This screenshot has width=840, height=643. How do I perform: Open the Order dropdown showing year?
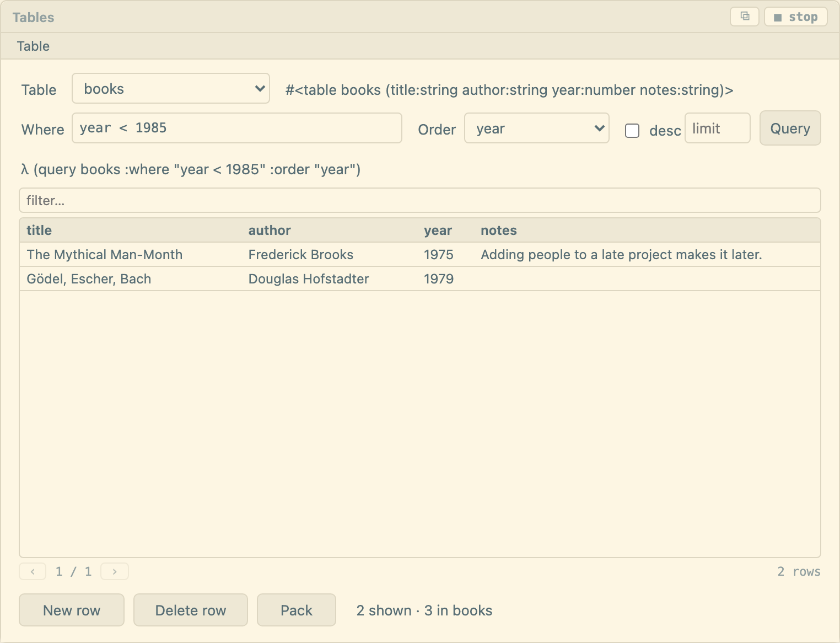[537, 128]
